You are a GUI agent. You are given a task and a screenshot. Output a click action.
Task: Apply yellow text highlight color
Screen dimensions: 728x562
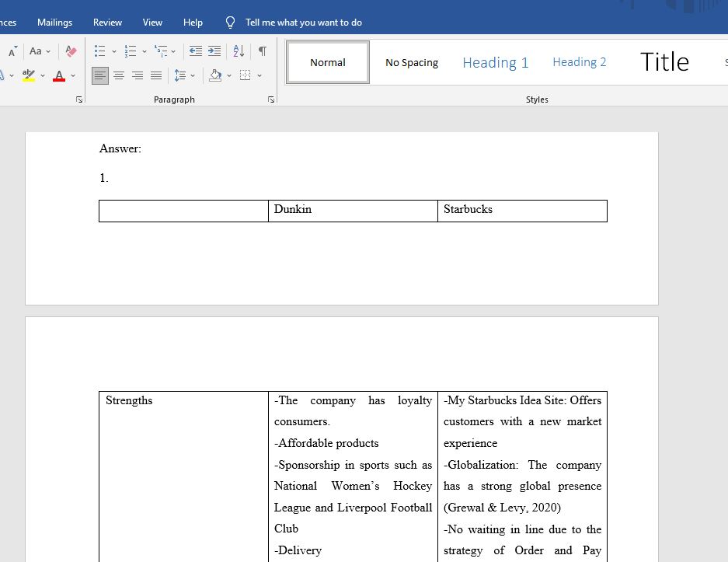click(28, 75)
